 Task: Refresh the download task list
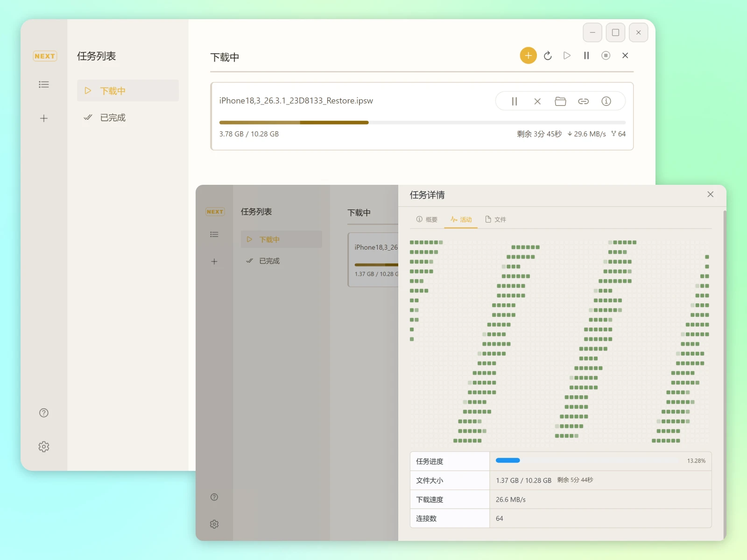[x=548, y=56]
